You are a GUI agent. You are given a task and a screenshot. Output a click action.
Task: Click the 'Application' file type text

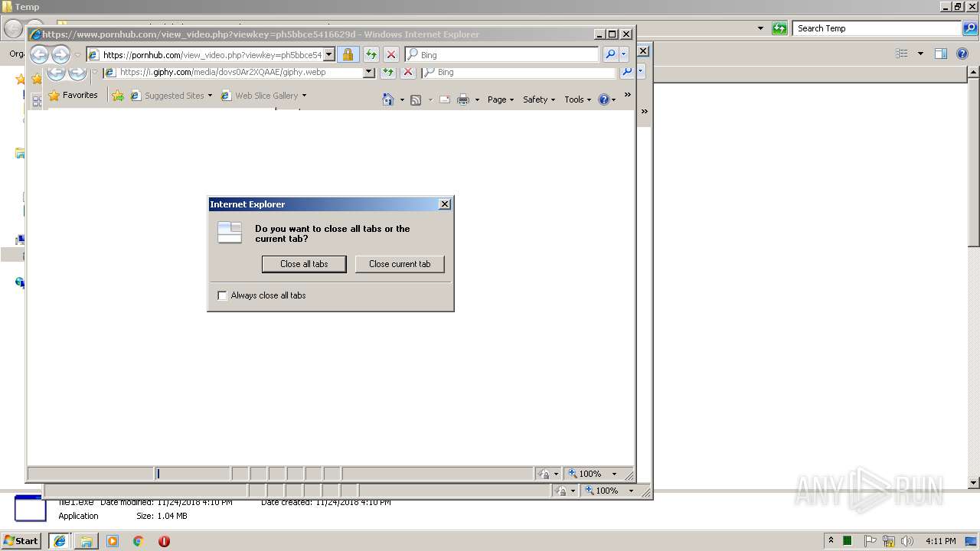[78, 516]
